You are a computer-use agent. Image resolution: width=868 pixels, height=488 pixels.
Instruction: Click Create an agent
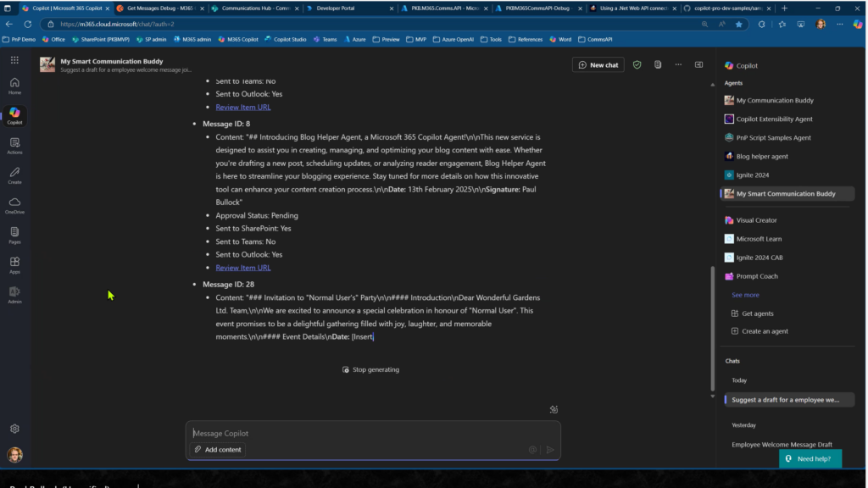[759, 331]
